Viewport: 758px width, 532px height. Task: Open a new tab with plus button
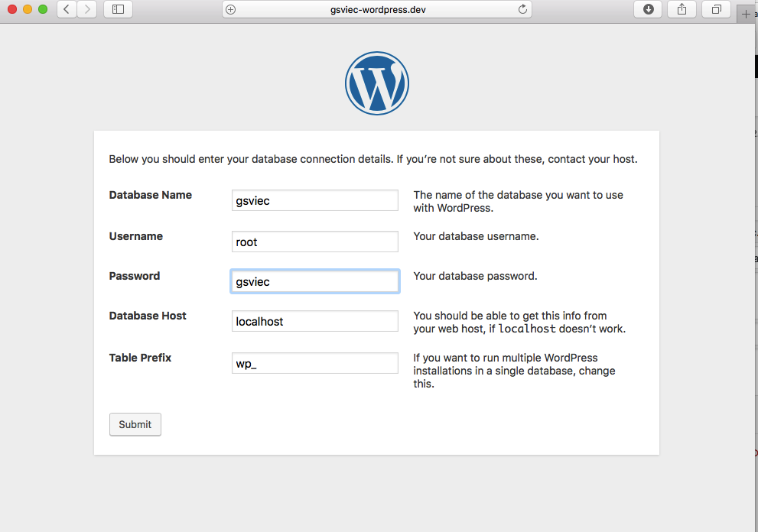746,15
